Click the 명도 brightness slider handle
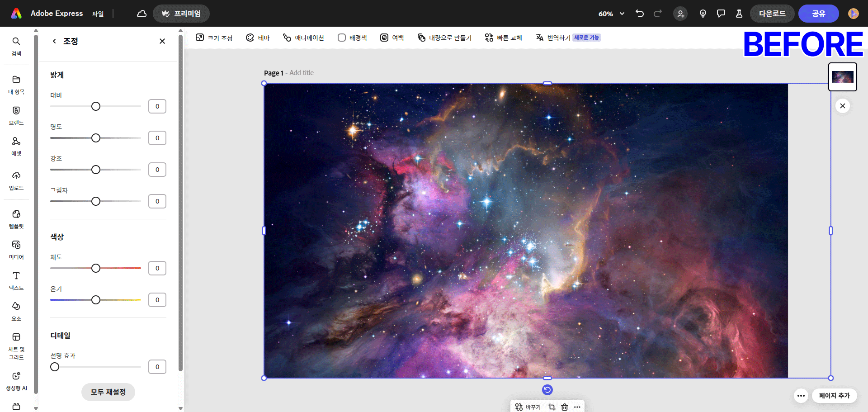Image resolution: width=868 pixels, height=412 pixels. click(x=96, y=138)
